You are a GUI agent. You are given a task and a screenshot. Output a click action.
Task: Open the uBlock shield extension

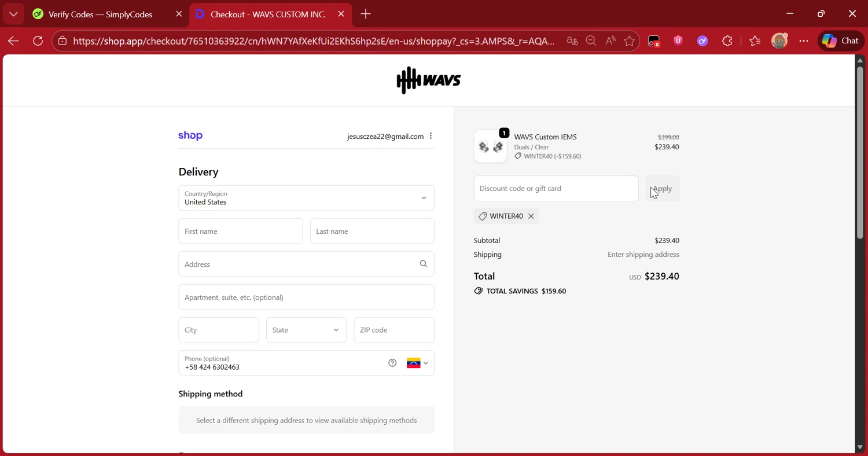click(678, 41)
